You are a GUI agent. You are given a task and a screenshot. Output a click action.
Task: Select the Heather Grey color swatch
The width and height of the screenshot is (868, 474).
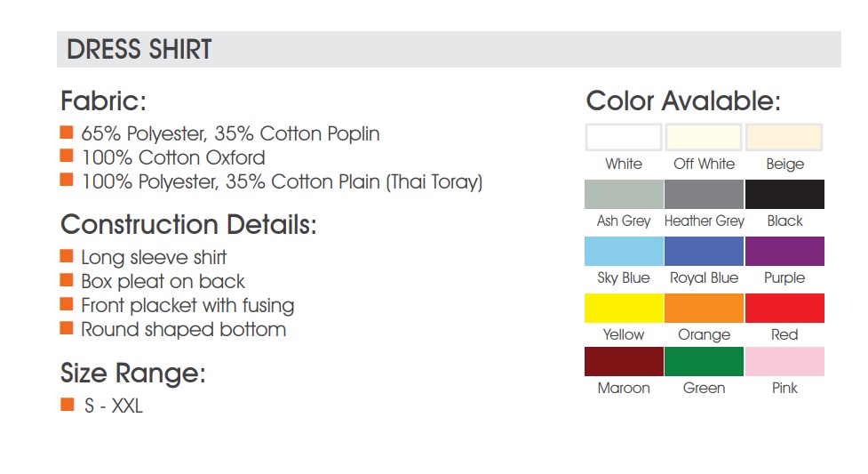click(x=704, y=194)
